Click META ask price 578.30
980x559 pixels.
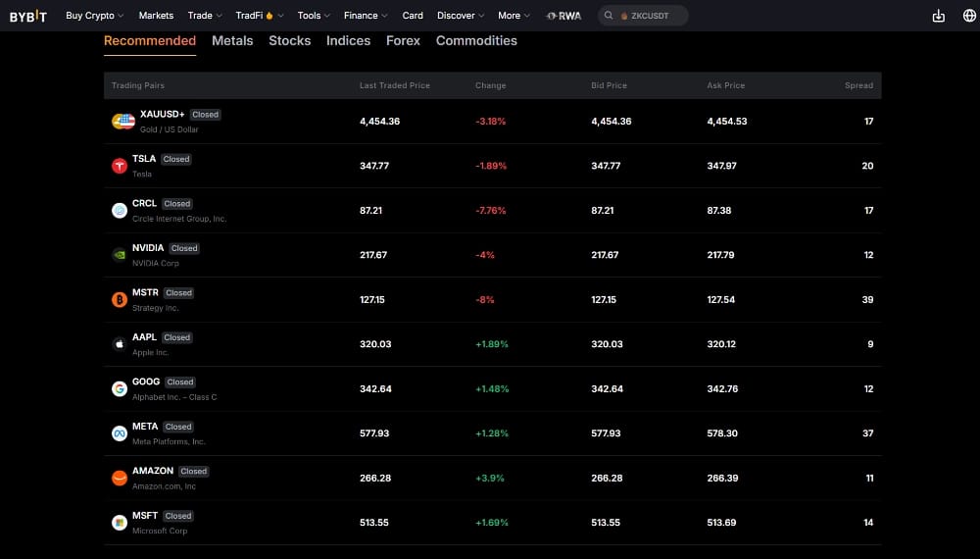tap(722, 433)
